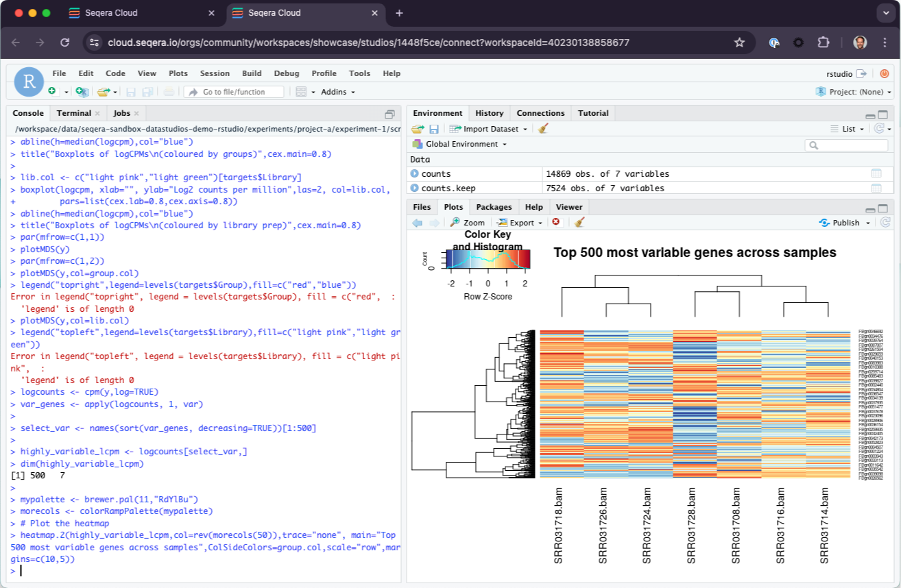This screenshot has height=588, width=901.
Task: Switch to the Packages tab
Action: tap(494, 207)
